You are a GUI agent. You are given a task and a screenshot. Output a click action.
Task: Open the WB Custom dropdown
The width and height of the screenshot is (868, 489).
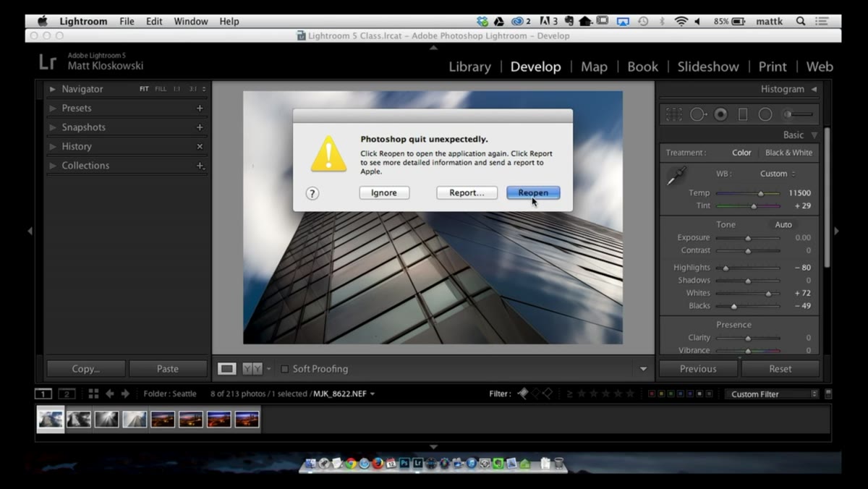[778, 174]
